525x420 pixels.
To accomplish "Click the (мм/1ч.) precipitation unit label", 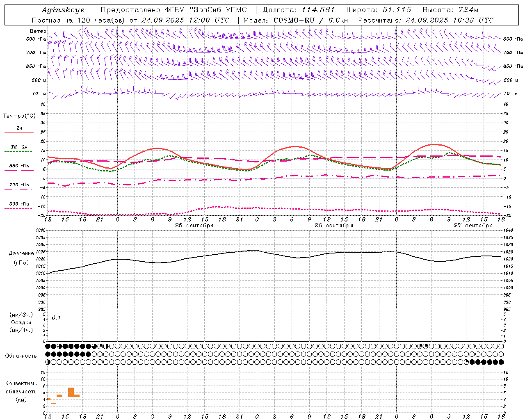I will [x=21, y=330].
